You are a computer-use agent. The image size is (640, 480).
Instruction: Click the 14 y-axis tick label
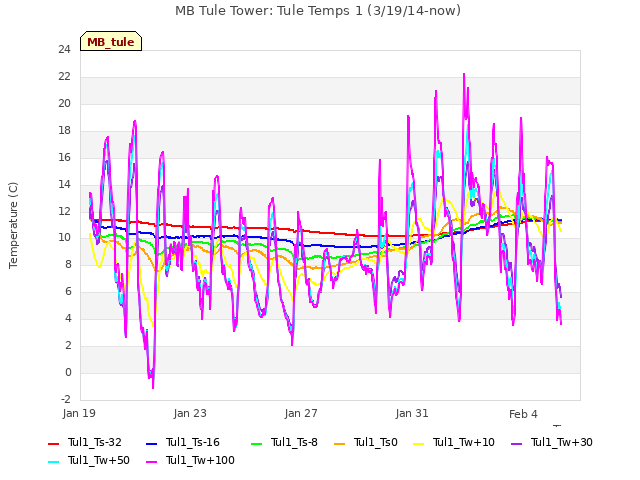click(64, 184)
